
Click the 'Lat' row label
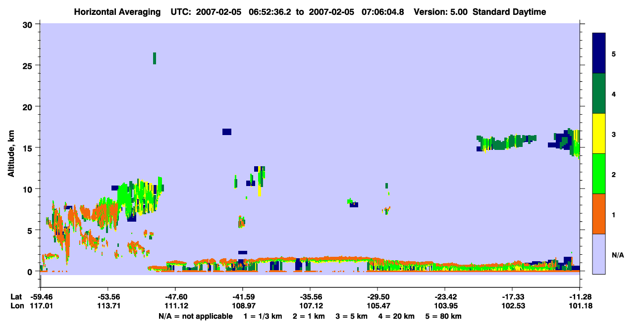16,297
